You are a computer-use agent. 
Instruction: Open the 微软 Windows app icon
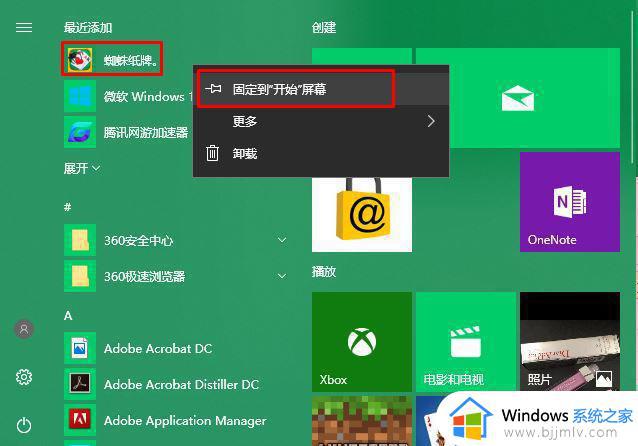(x=80, y=96)
